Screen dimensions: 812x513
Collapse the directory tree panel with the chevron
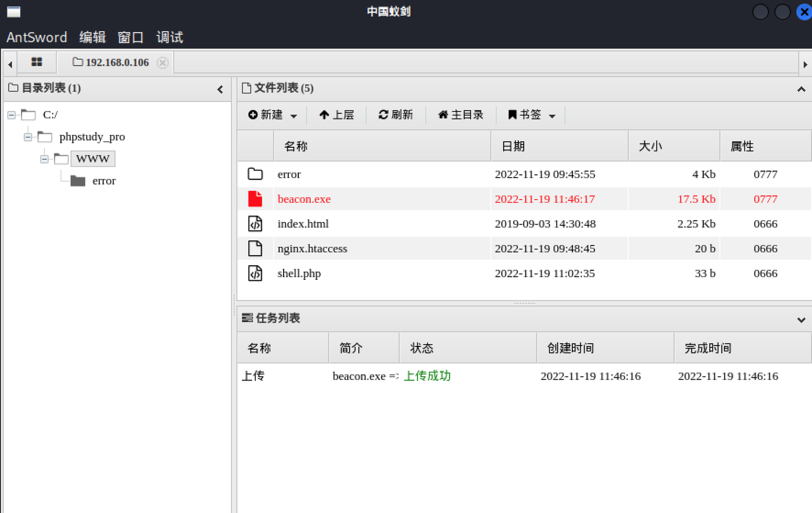pyautogui.click(x=220, y=89)
